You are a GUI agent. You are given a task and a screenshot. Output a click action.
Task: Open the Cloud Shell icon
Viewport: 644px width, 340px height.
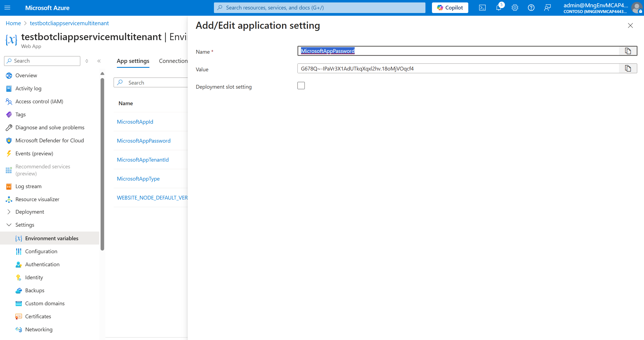tap(482, 8)
